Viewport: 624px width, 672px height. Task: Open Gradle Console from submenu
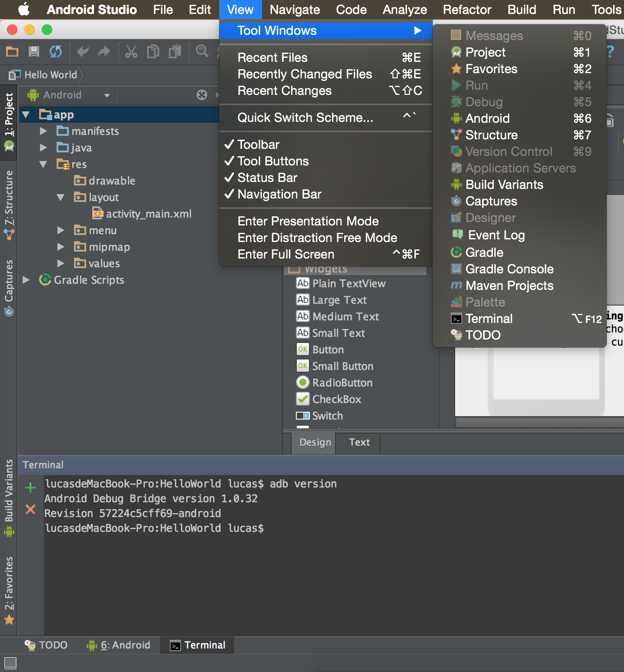point(520,269)
